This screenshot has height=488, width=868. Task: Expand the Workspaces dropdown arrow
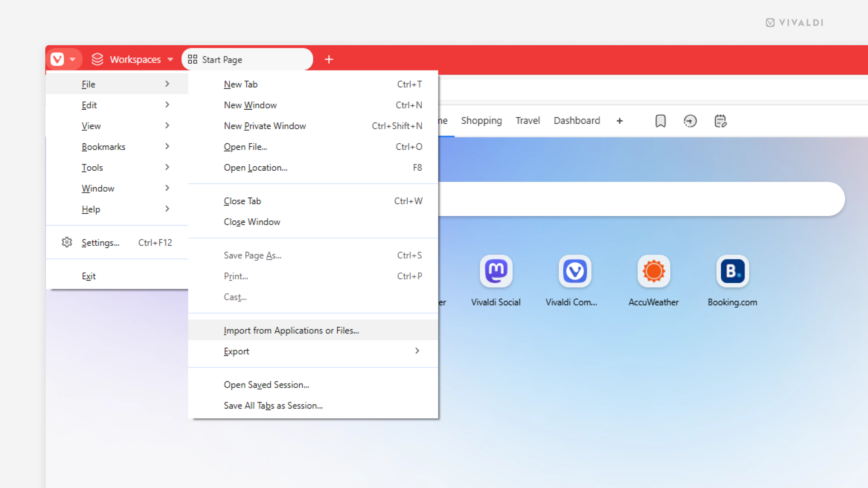click(170, 60)
